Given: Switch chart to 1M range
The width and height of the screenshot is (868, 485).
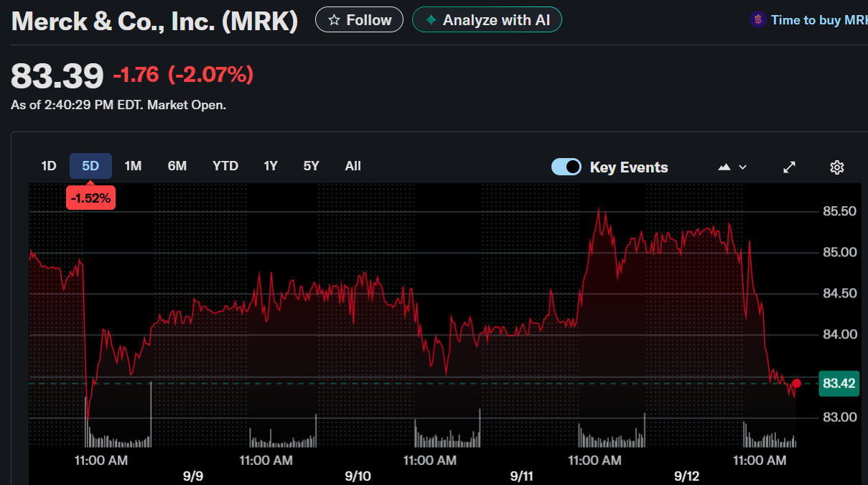Looking at the screenshot, I should 133,166.
